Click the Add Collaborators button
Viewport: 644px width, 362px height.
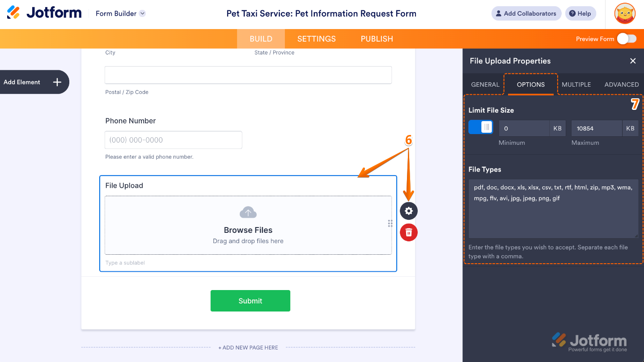(x=526, y=13)
